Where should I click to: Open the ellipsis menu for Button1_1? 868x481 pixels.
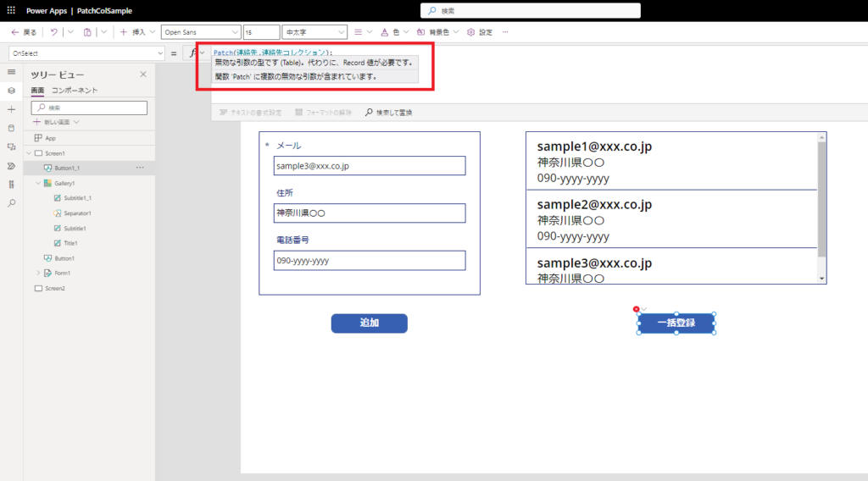pos(140,168)
